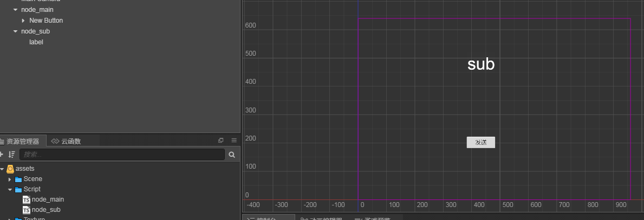Select the node_sub TypeScript file icon
The width and height of the screenshot is (644, 220).
click(x=26, y=210)
